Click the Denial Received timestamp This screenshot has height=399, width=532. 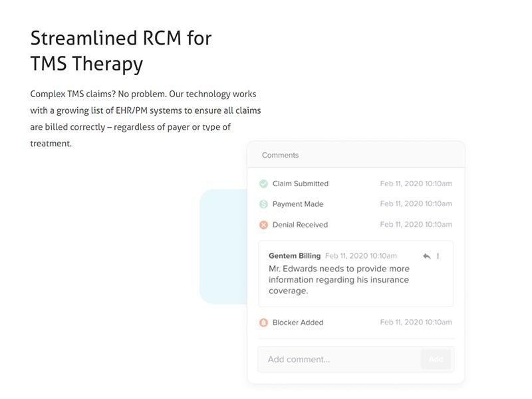tap(416, 225)
